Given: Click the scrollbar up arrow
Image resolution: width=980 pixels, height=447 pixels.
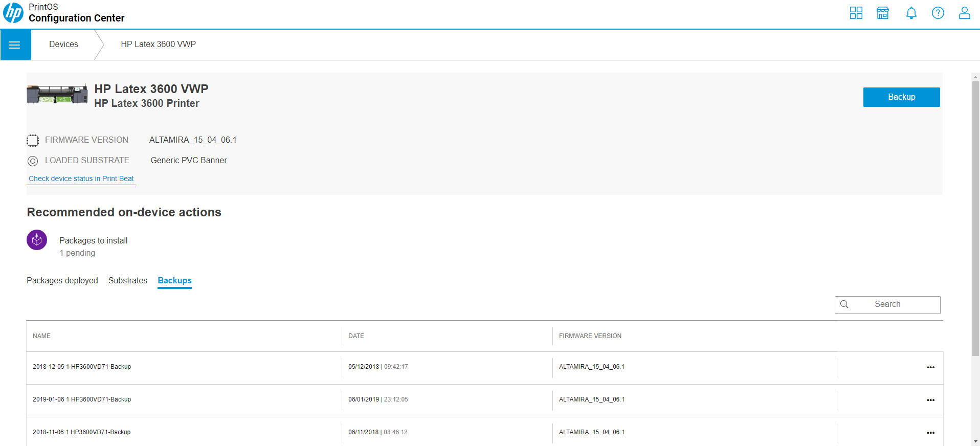Looking at the screenshot, I should [x=975, y=77].
